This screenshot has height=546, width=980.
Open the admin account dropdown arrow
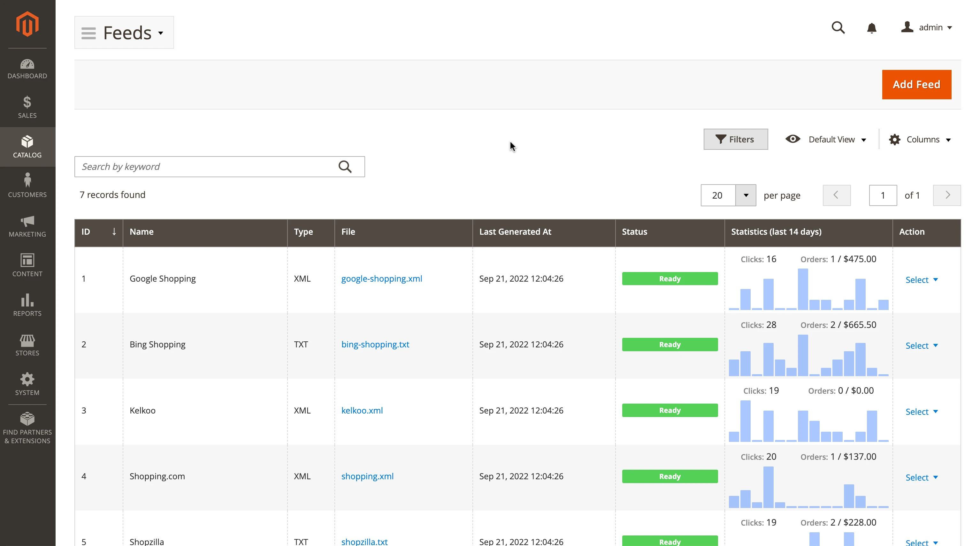pos(950,28)
